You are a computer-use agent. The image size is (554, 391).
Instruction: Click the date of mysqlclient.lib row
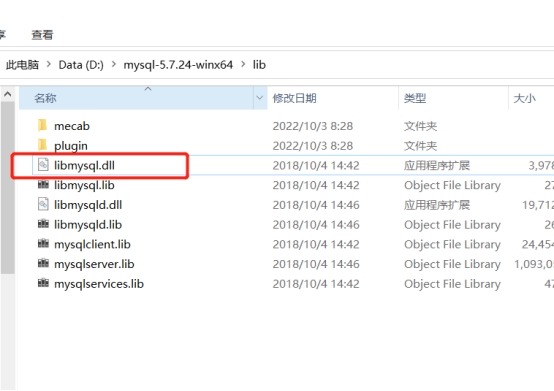[316, 245]
